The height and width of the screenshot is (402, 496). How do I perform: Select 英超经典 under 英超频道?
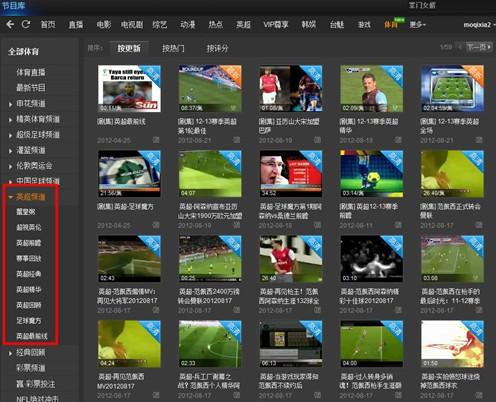(29, 274)
